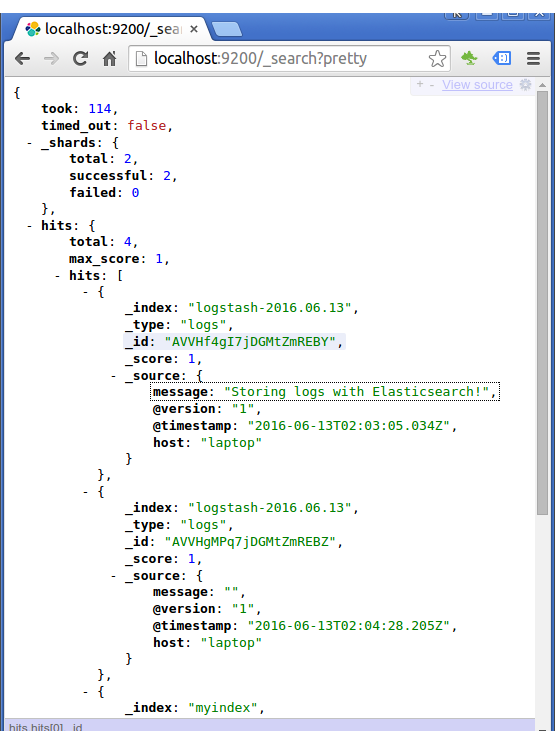The width and height of the screenshot is (555, 744).
Task: Focus the localhost:9200/_search?pretty address bar
Action: 289,59
